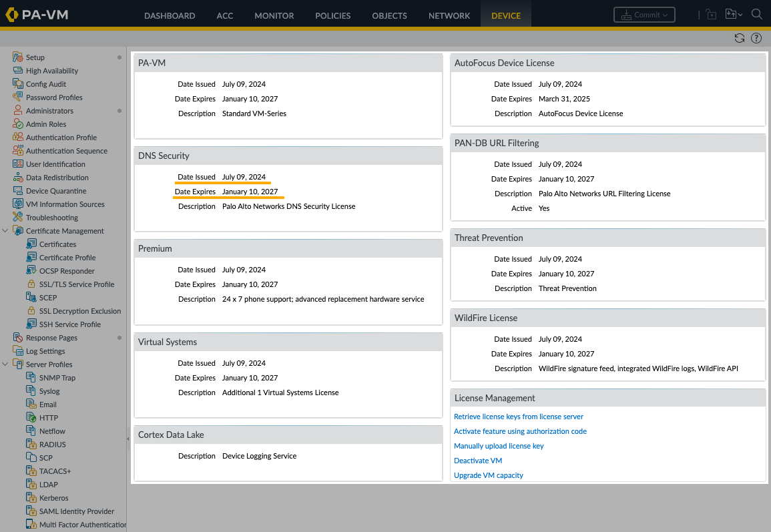Collapse the Server Profiles tree section
Viewport: 771px width, 532px height.
coord(7,364)
